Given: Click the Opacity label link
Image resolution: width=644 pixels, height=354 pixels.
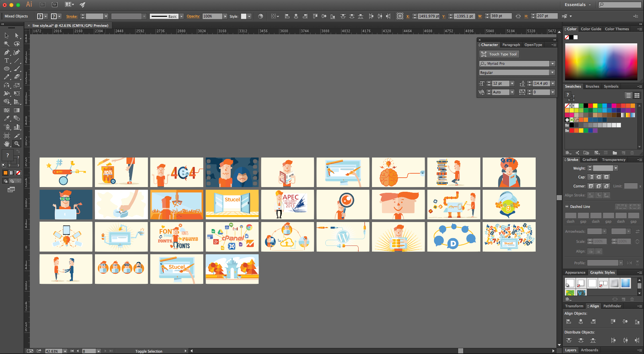Looking at the screenshot, I should 193,16.
